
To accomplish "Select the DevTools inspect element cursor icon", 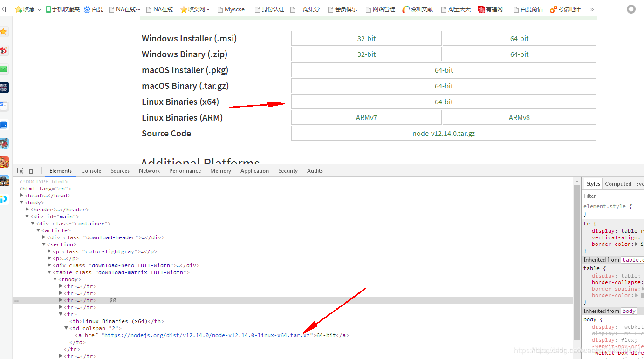I will (x=21, y=171).
